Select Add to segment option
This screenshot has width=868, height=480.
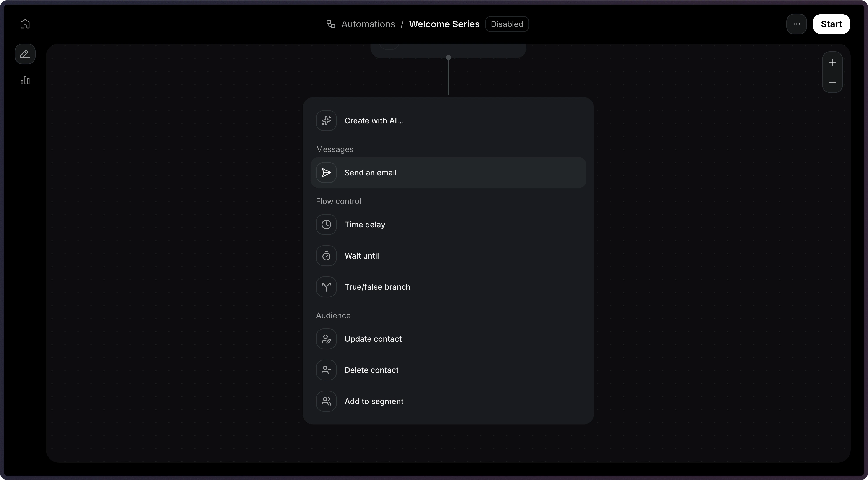(374, 401)
